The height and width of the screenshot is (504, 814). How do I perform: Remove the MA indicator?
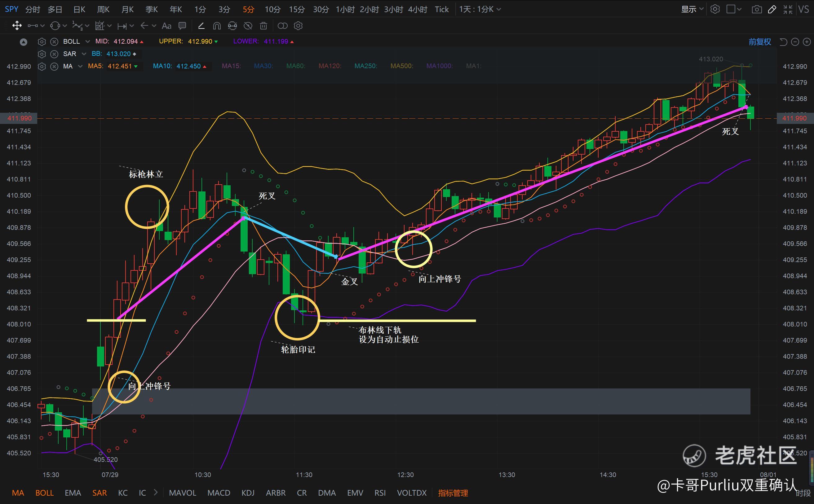click(54, 66)
